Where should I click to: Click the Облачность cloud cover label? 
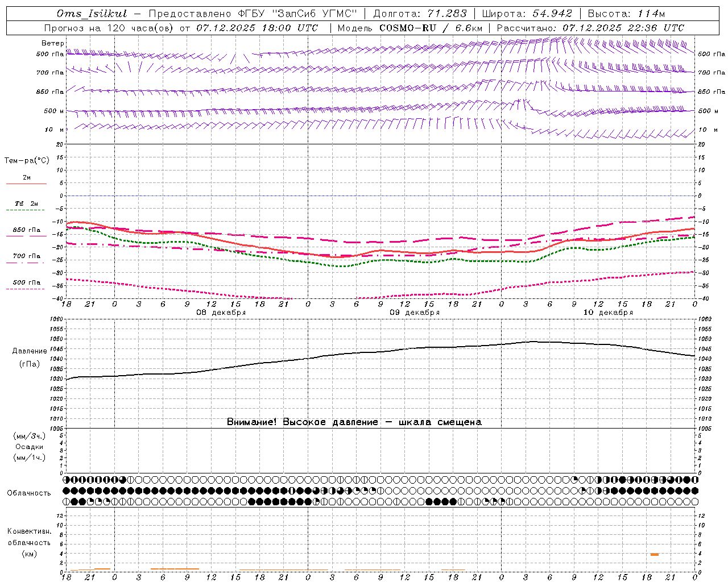click(x=29, y=493)
